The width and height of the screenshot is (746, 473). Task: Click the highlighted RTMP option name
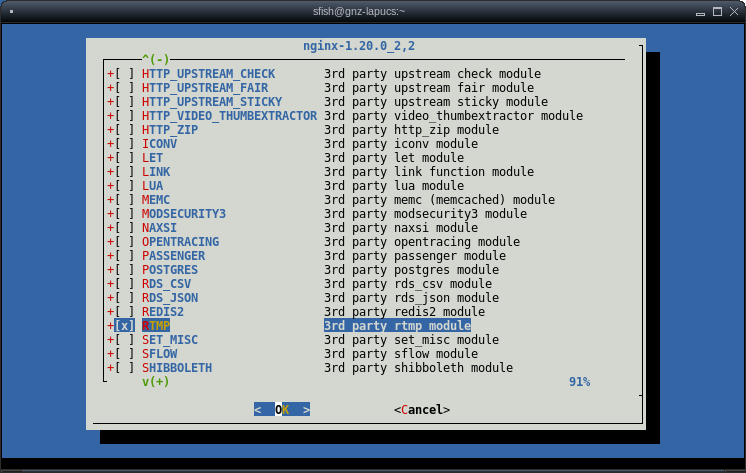156,326
